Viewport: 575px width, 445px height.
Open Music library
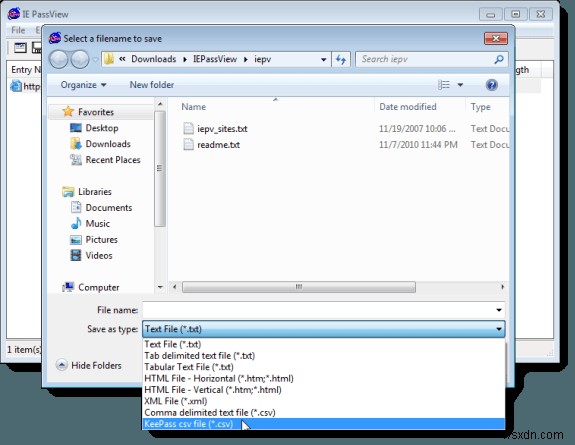point(98,224)
